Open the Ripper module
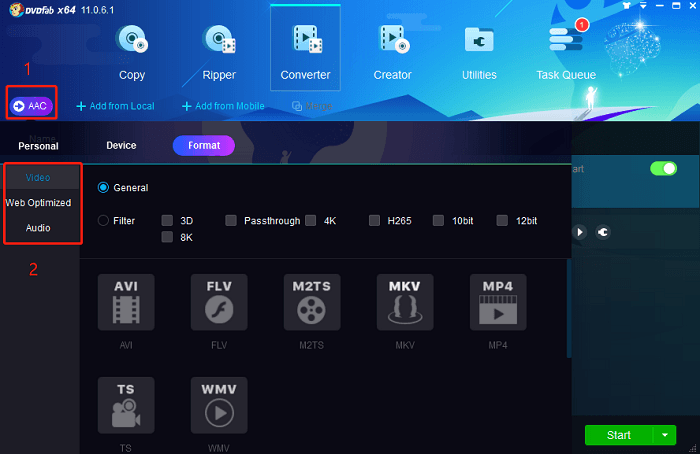 pyautogui.click(x=219, y=53)
